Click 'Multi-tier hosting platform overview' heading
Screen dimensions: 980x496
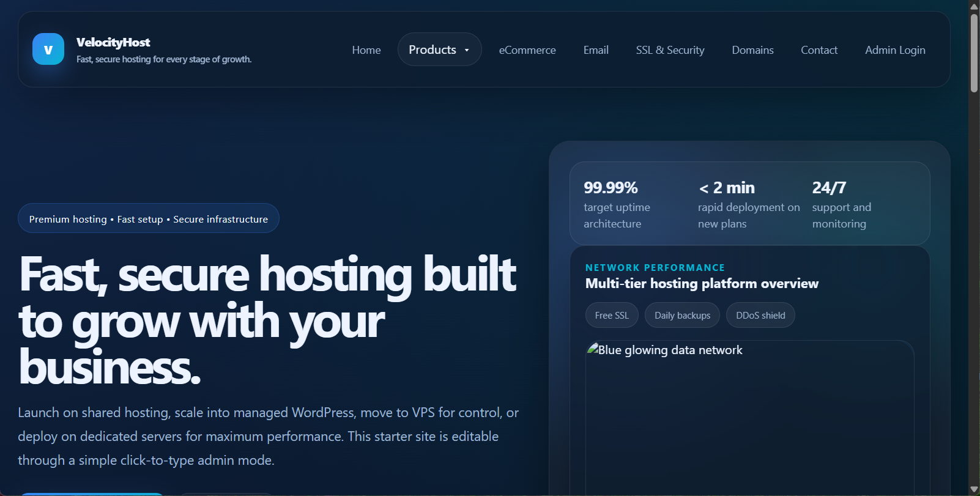pyautogui.click(x=702, y=284)
